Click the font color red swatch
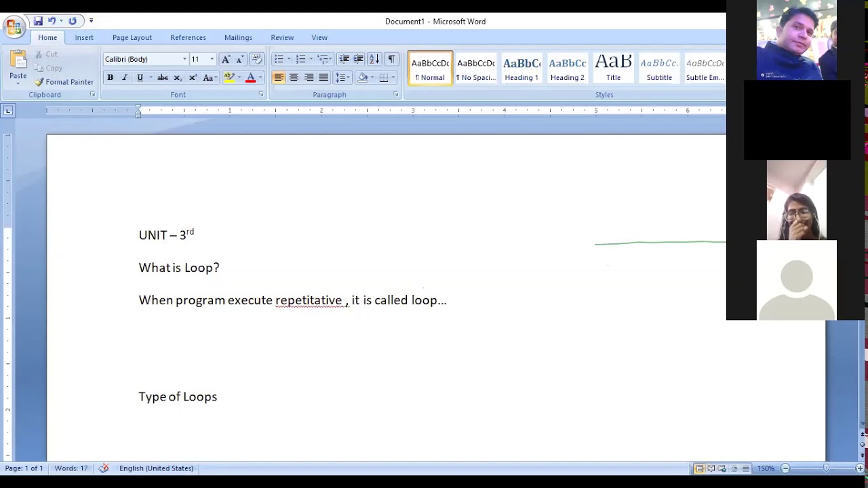 (250, 78)
